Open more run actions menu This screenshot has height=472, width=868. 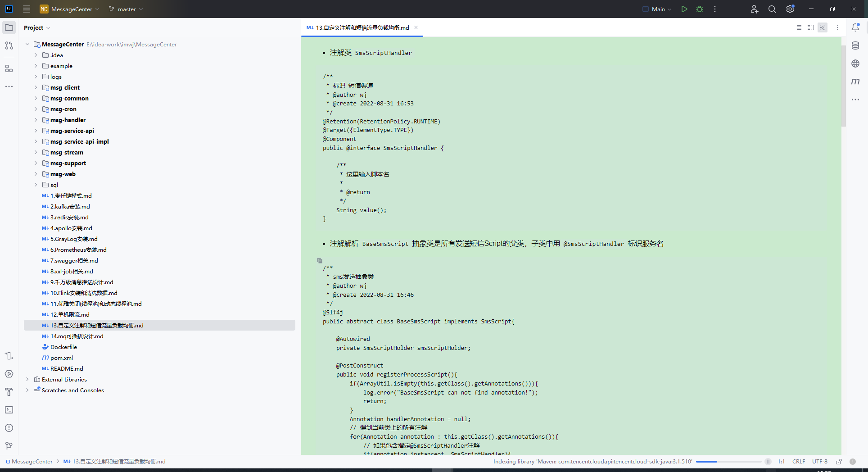(x=715, y=9)
